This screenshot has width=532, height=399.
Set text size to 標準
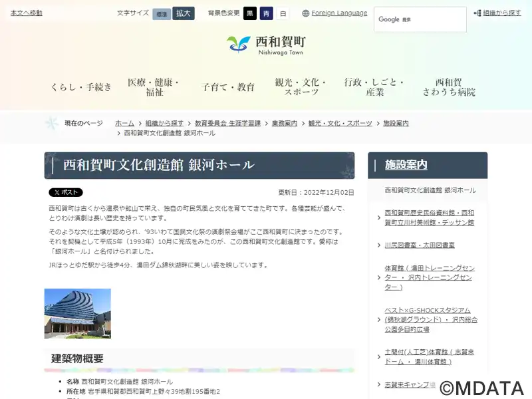point(162,13)
